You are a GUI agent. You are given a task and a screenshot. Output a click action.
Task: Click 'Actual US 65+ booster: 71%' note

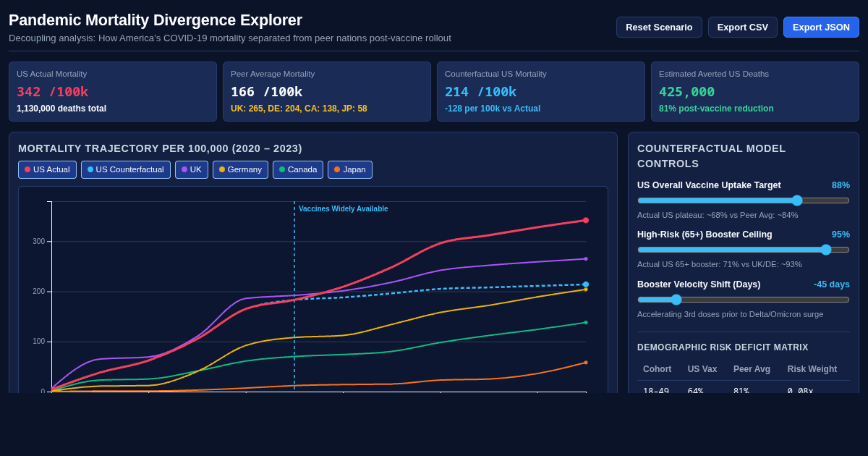[720, 264]
